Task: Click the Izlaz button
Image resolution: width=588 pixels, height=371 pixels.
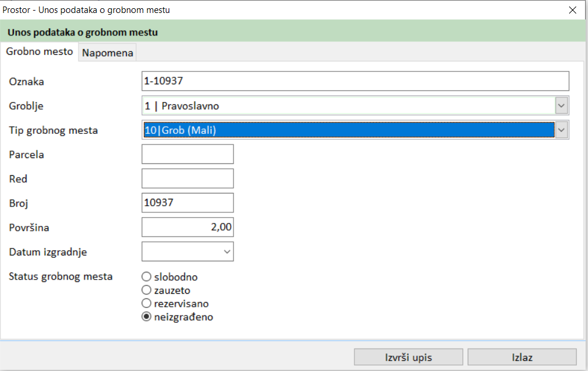Action: pos(521,357)
